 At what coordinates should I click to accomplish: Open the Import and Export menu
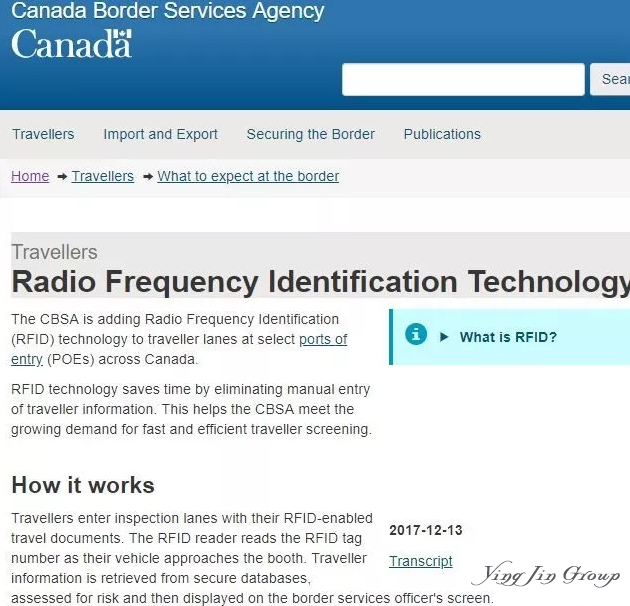coord(160,134)
